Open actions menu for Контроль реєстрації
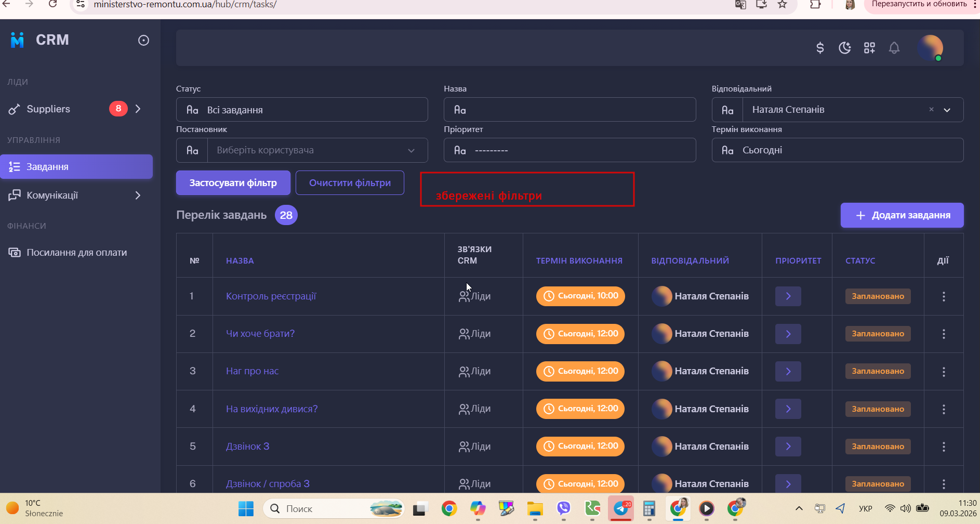 click(x=944, y=296)
